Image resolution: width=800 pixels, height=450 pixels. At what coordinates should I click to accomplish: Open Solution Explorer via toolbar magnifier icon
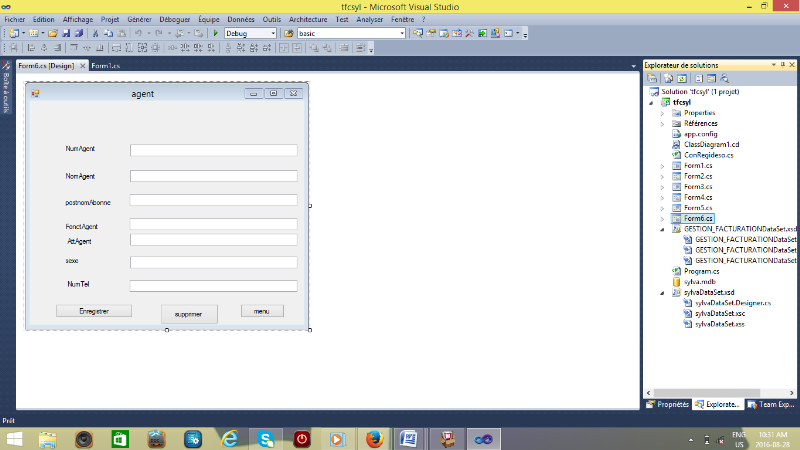(418, 33)
